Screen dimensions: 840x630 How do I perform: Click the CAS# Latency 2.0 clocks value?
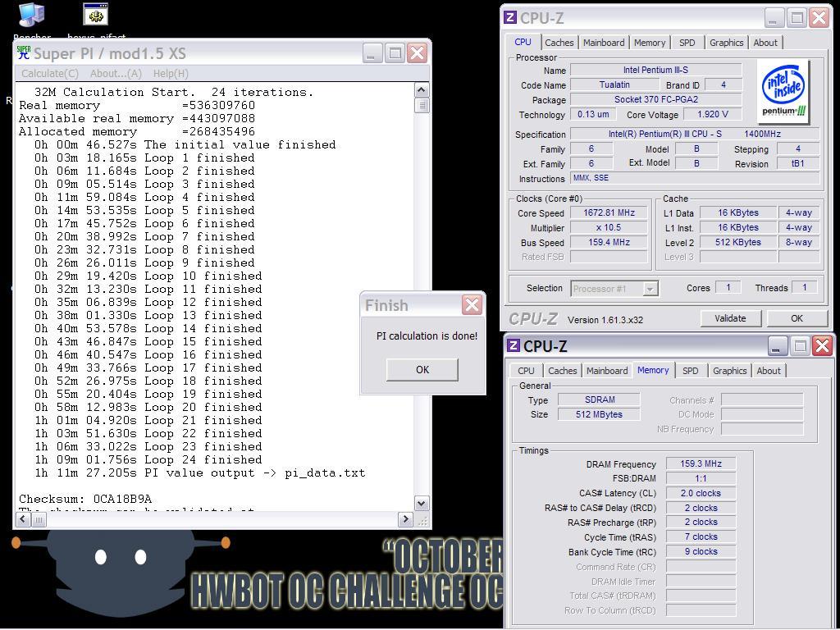point(701,493)
